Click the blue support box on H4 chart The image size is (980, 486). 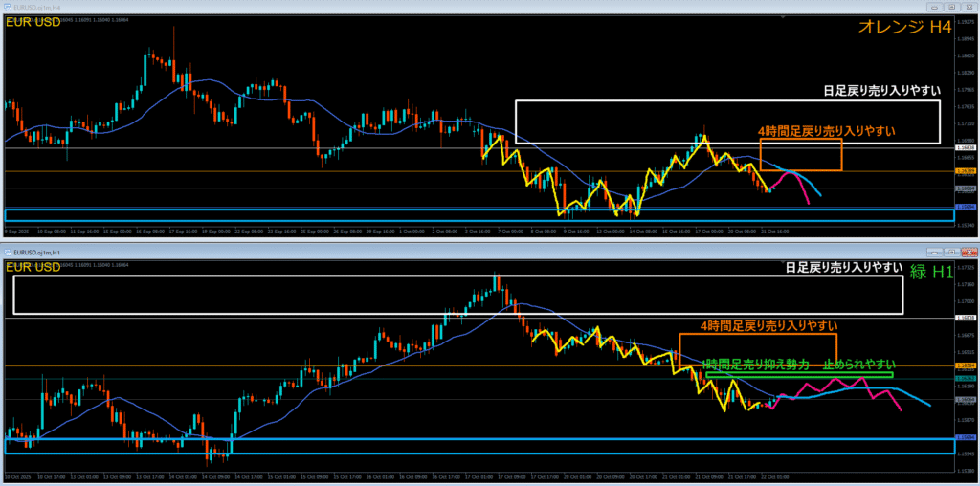click(479, 215)
